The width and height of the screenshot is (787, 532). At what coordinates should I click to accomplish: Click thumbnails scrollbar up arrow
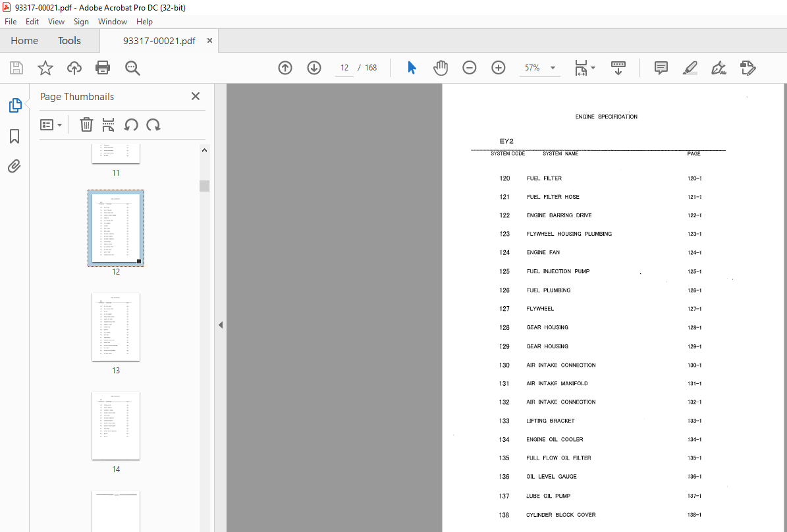pos(204,150)
